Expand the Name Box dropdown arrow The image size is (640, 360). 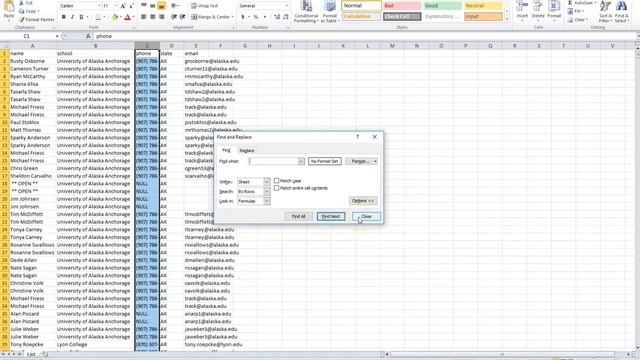tap(57, 36)
